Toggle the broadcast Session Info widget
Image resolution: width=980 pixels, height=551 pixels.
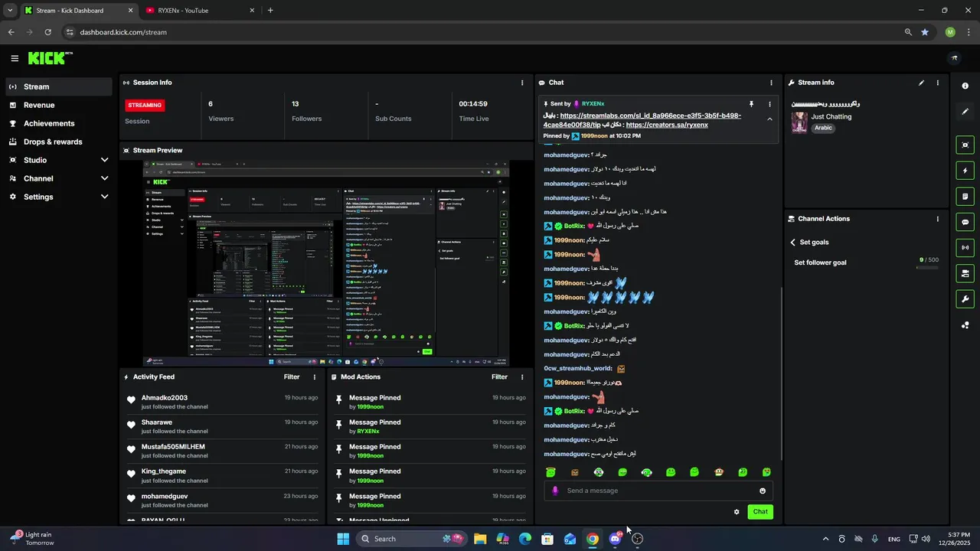point(965,247)
